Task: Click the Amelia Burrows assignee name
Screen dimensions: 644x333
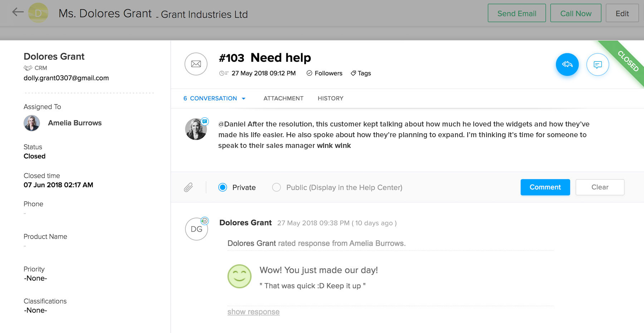Action: click(75, 123)
